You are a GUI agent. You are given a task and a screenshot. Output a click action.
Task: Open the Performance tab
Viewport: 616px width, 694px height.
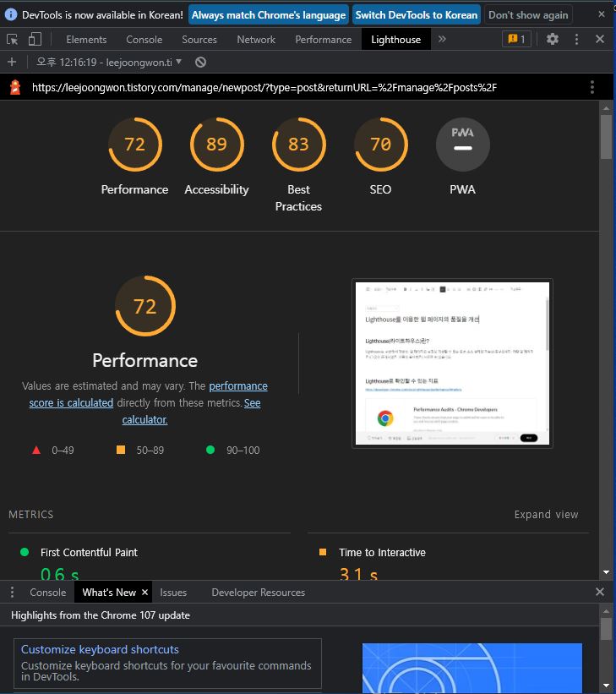[324, 40]
